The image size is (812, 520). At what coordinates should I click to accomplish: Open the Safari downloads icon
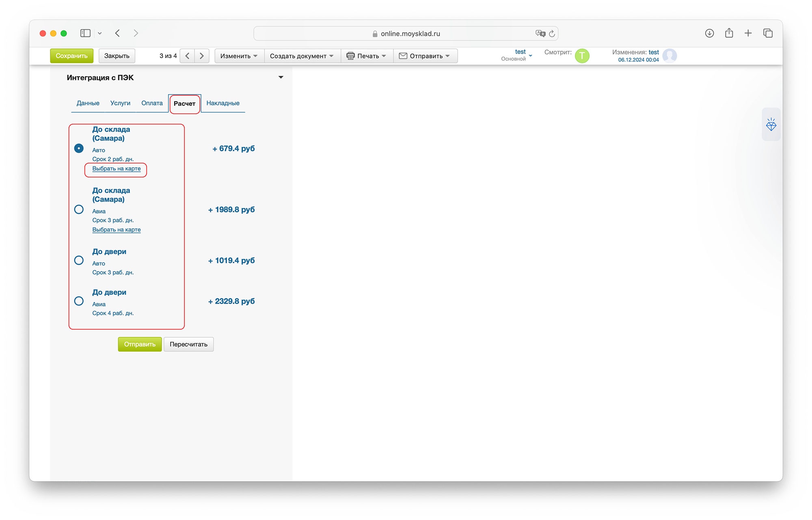pos(709,33)
